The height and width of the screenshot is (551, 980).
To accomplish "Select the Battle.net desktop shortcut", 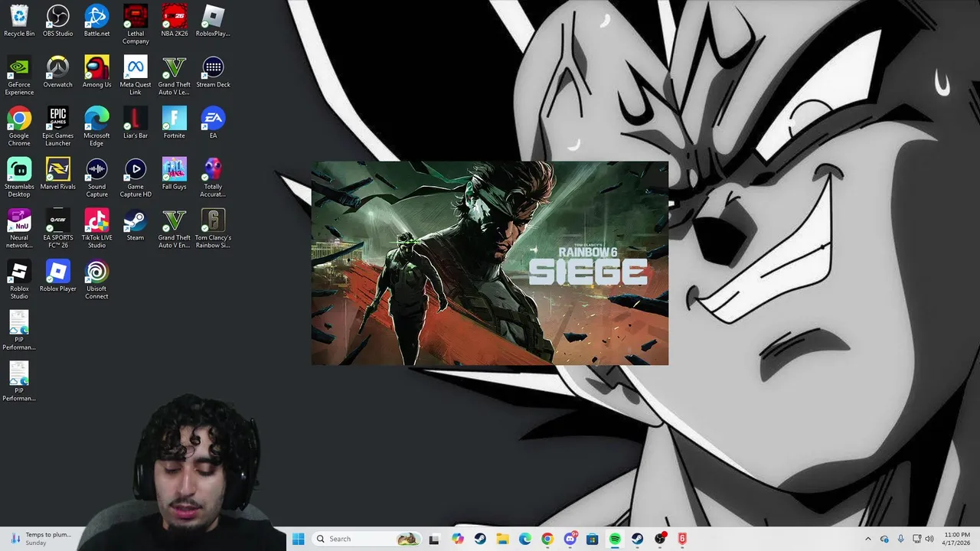I will coord(96,21).
